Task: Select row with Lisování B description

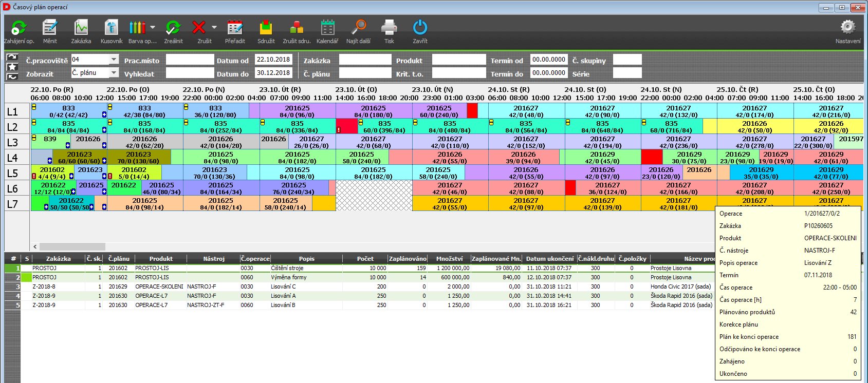Action: (360, 305)
